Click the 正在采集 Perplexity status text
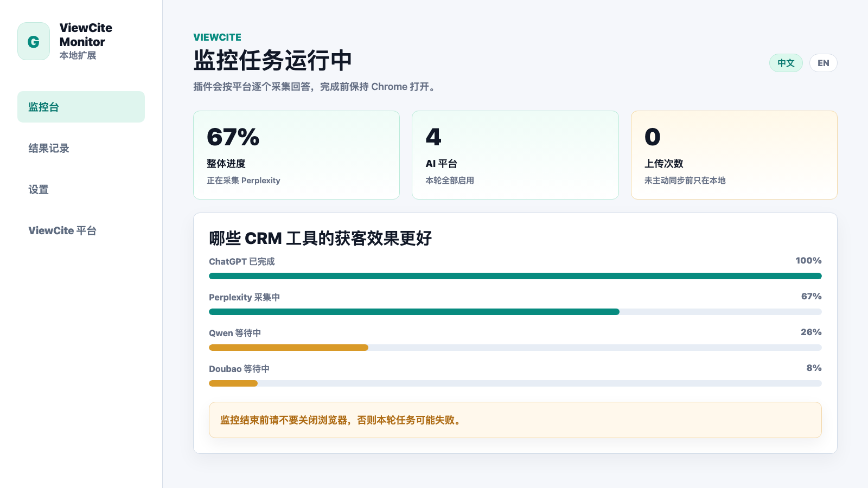Viewport: 868px width, 488px height. pyautogui.click(x=244, y=181)
